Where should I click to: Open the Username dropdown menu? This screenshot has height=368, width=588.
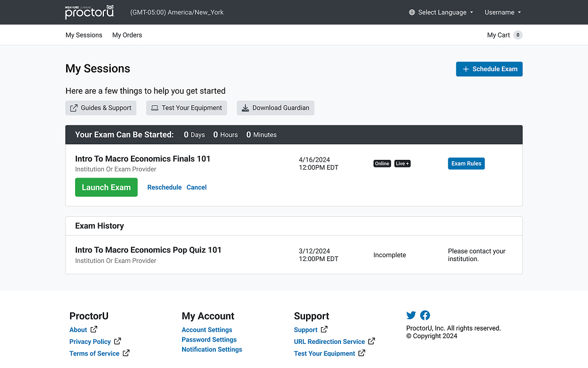point(502,13)
